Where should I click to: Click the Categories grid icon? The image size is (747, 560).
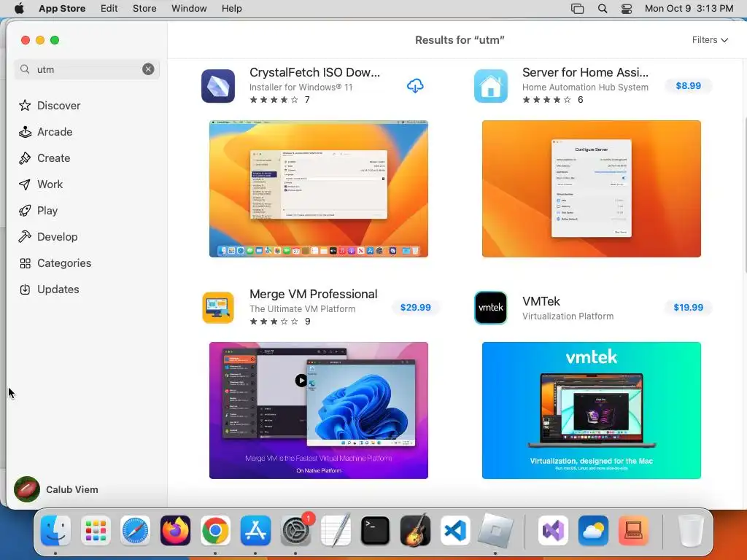(25, 263)
